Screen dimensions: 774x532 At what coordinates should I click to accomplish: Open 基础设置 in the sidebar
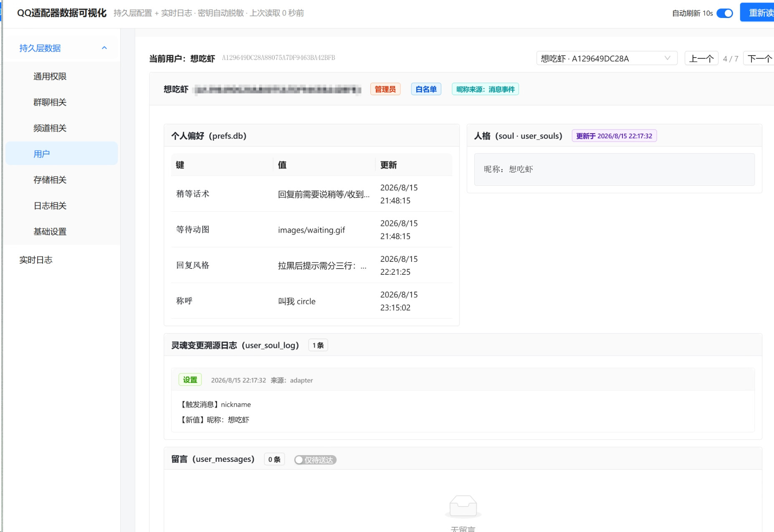pos(62,232)
